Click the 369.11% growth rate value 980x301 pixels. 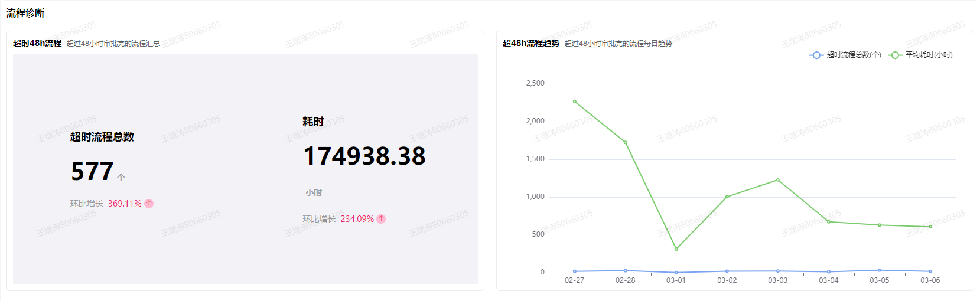point(125,204)
